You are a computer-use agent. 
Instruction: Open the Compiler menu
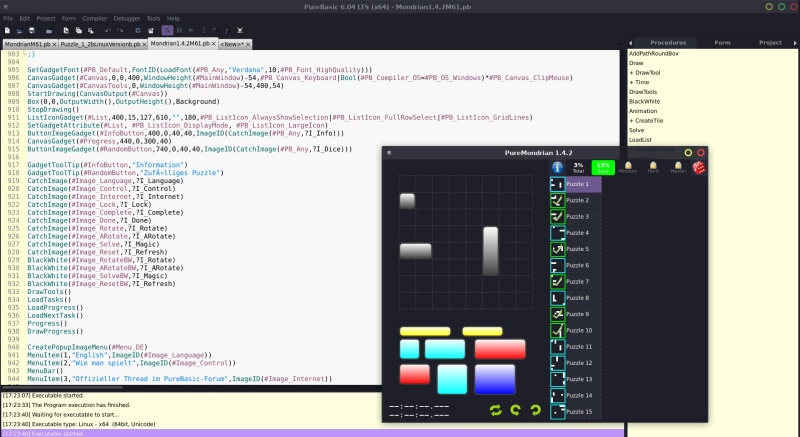[95, 18]
